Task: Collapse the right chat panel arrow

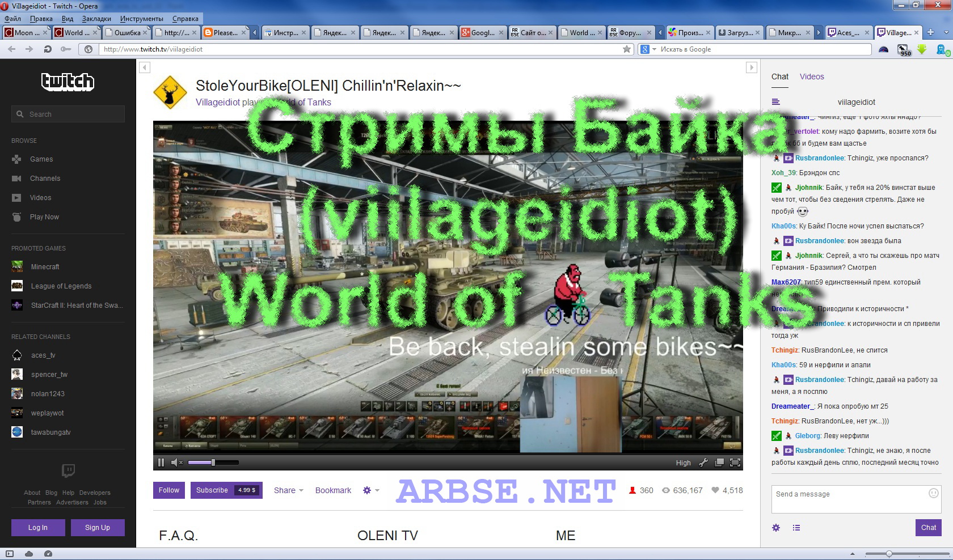Action: click(x=752, y=68)
